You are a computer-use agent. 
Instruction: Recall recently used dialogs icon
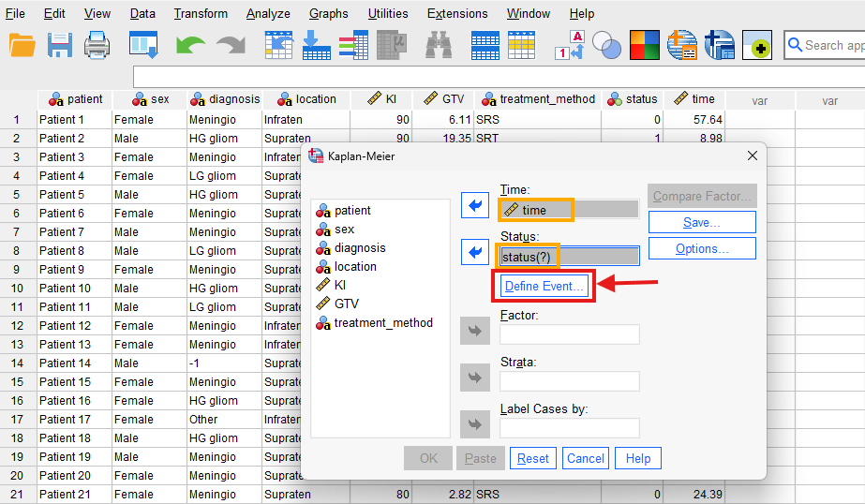pyautogui.click(x=143, y=45)
